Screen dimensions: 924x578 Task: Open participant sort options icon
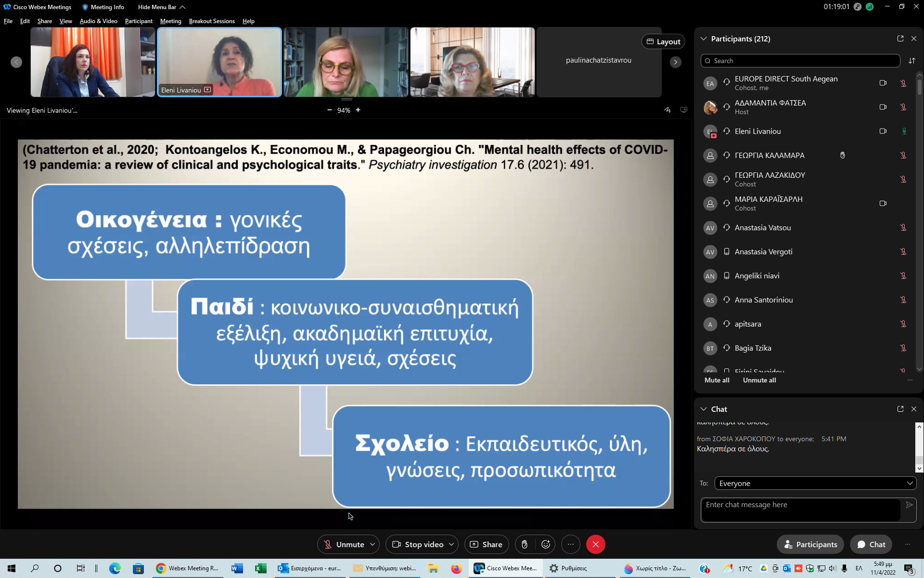click(912, 61)
